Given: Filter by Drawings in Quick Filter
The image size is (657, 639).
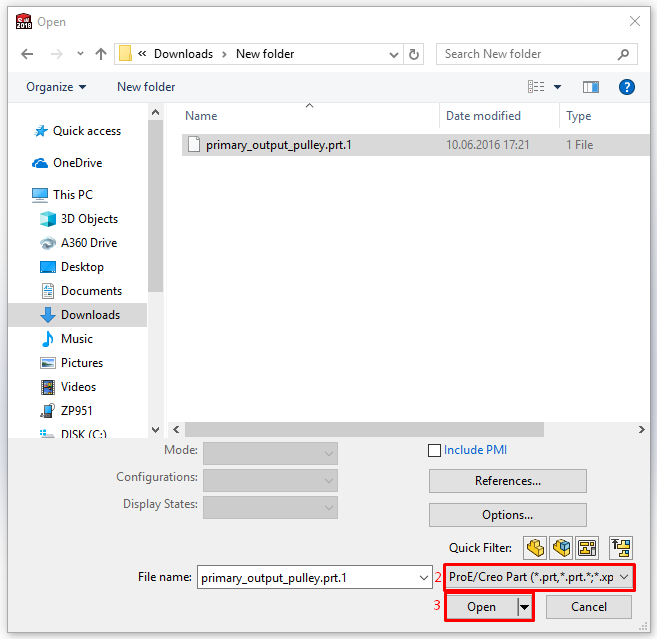Looking at the screenshot, I should [x=586, y=547].
